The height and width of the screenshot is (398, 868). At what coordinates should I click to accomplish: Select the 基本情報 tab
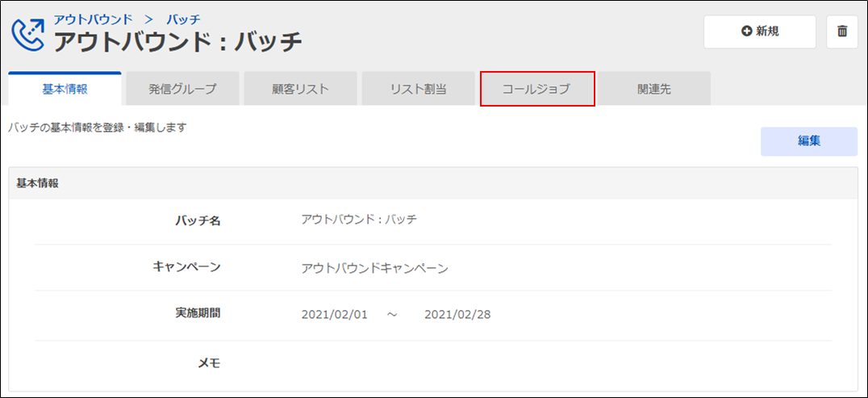[x=65, y=89]
